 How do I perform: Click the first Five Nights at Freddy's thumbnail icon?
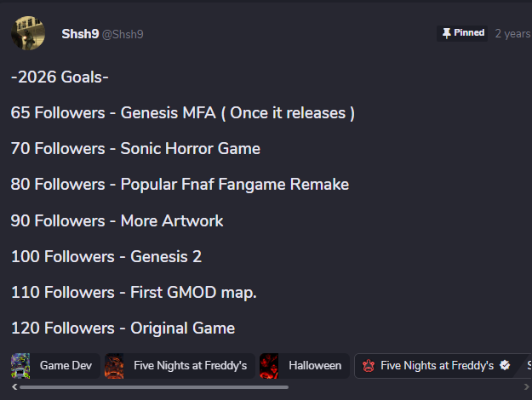click(114, 366)
